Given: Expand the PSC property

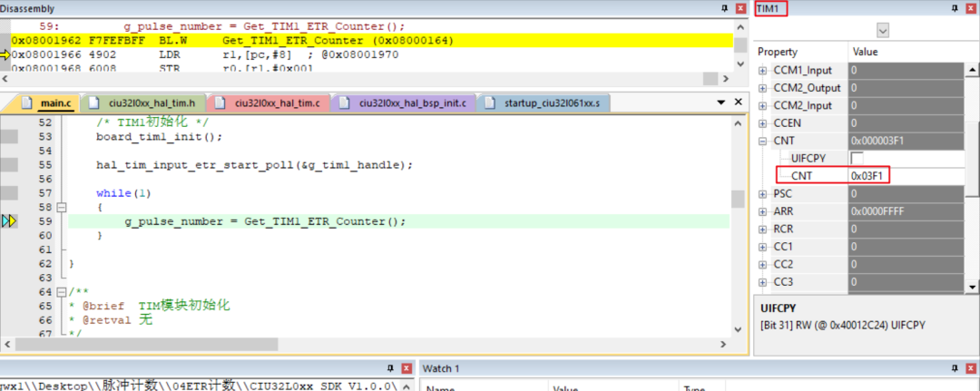Looking at the screenshot, I should pos(762,194).
